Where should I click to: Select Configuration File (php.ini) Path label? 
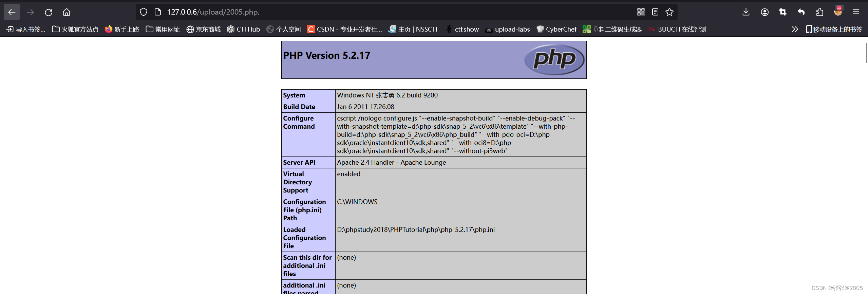[x=304, y=210]
